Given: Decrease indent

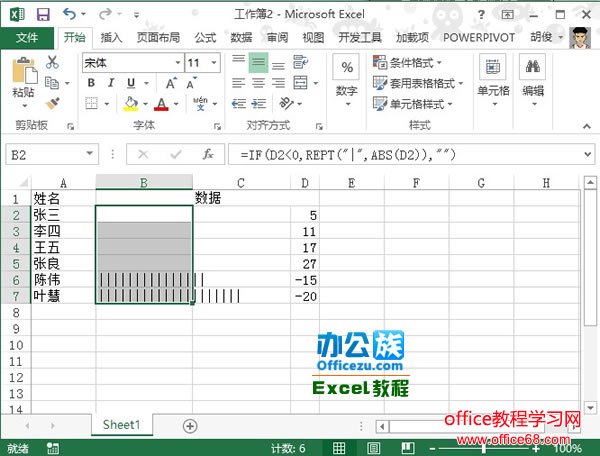Looking at the screenshot, I should pos(239,103).
